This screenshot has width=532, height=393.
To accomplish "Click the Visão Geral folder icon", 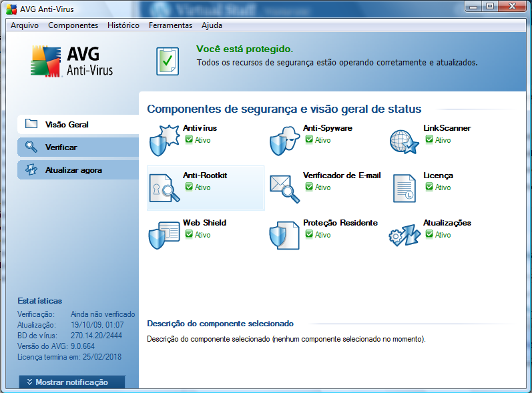I will coord(31,123).
